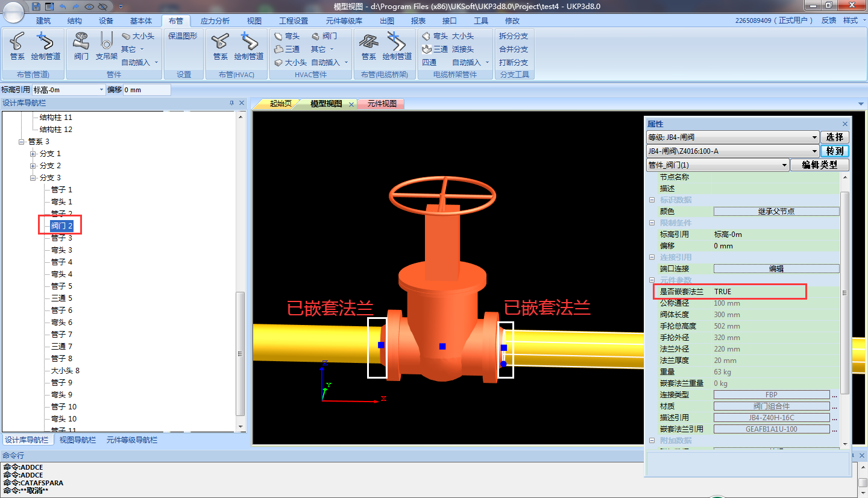Screen dimensions: 868x498
Task: Click the save icon in quick access toolbar
Action: (x=36, y=6)
